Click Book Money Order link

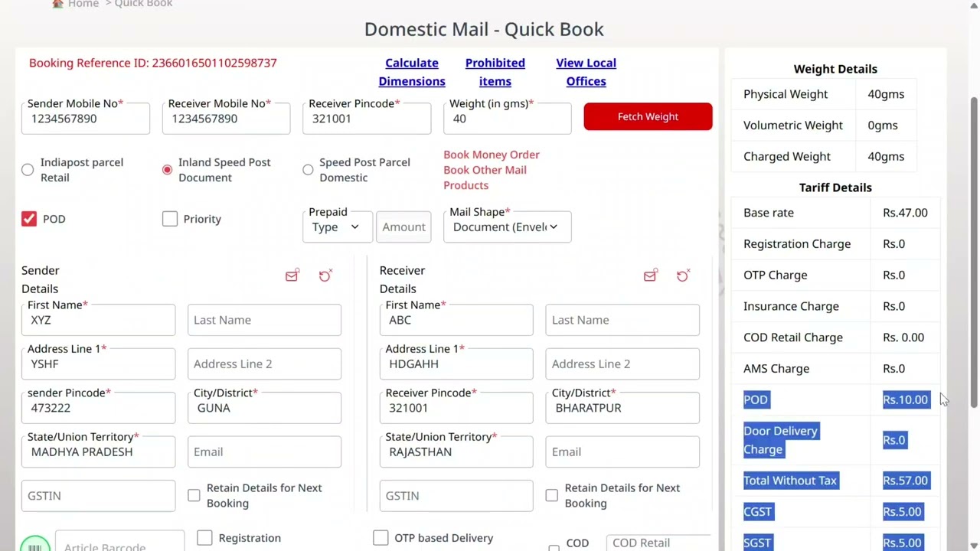click(492, 155)
